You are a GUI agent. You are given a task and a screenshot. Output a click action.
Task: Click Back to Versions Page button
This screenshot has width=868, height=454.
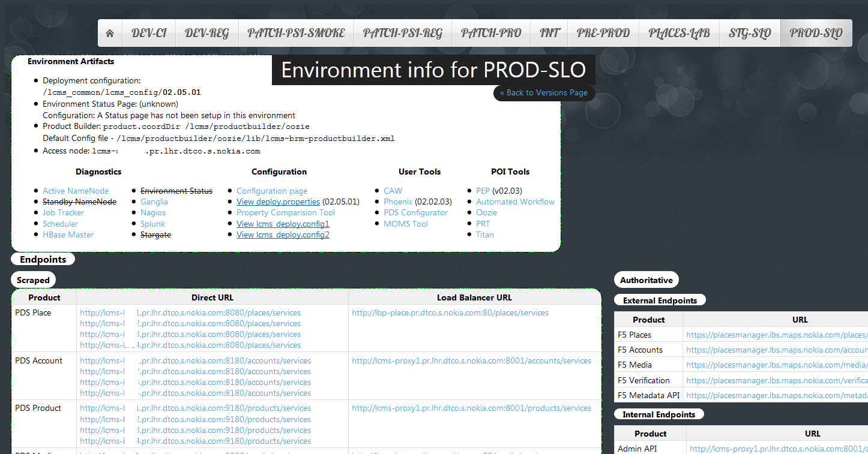(x=544, y=93)
